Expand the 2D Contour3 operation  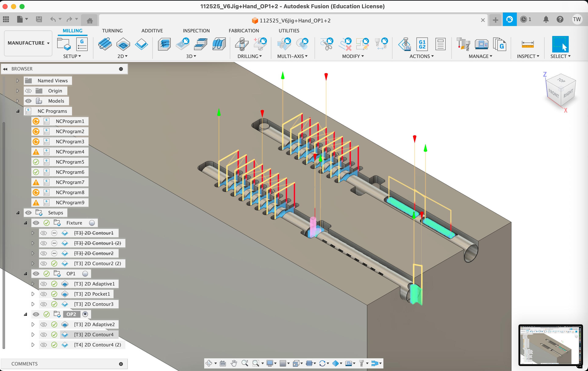pyautogui.click(x=33, y=304)
